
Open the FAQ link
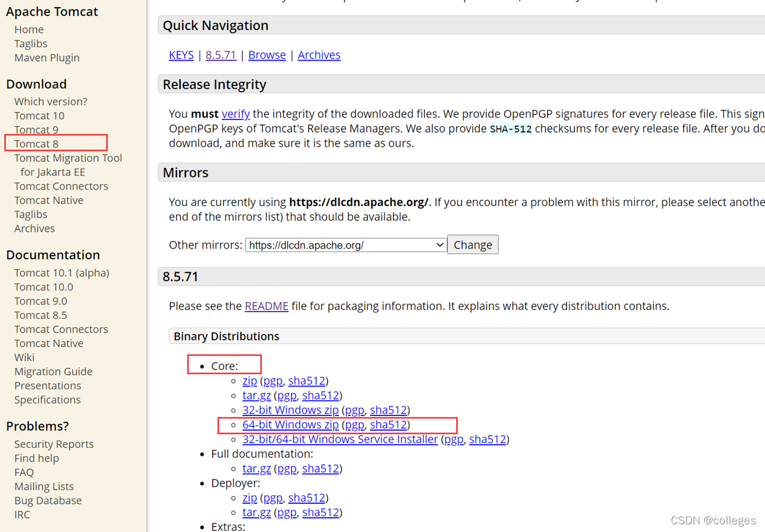(24, 472)
